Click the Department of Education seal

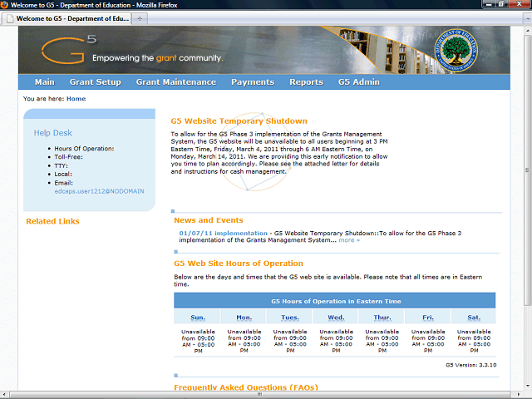tap(459, 51)
